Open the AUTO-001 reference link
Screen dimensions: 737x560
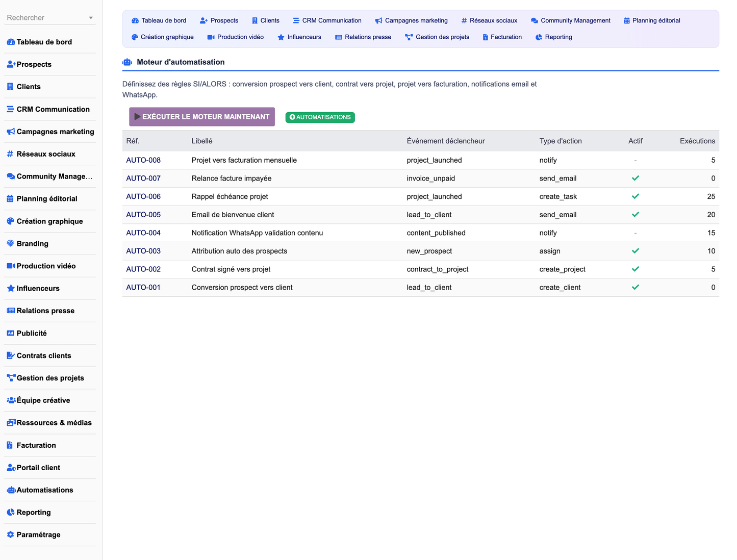[143, 287]
